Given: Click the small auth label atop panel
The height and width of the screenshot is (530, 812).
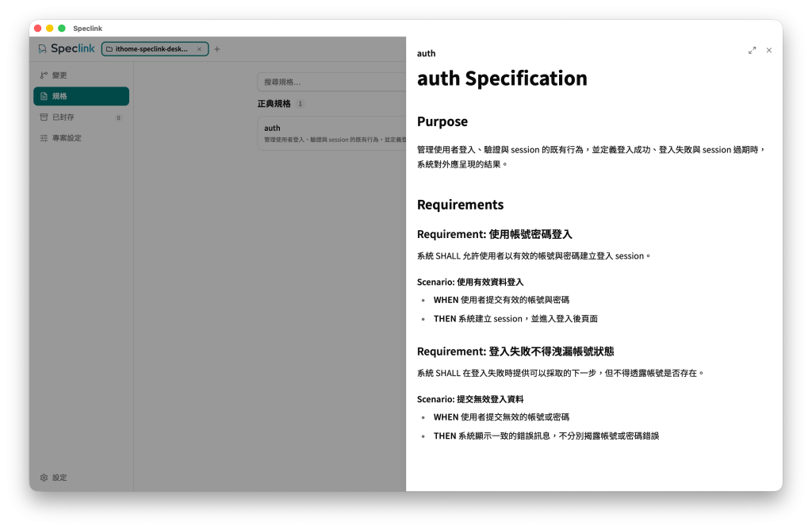Looking at the screenshot, I should tap(426, 53).
